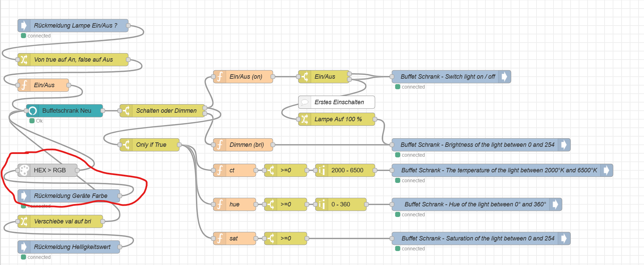The image size is (644, 265).
Task: Click the output port of Lampe Auf 100 %
Action: [x=375, y=119]
